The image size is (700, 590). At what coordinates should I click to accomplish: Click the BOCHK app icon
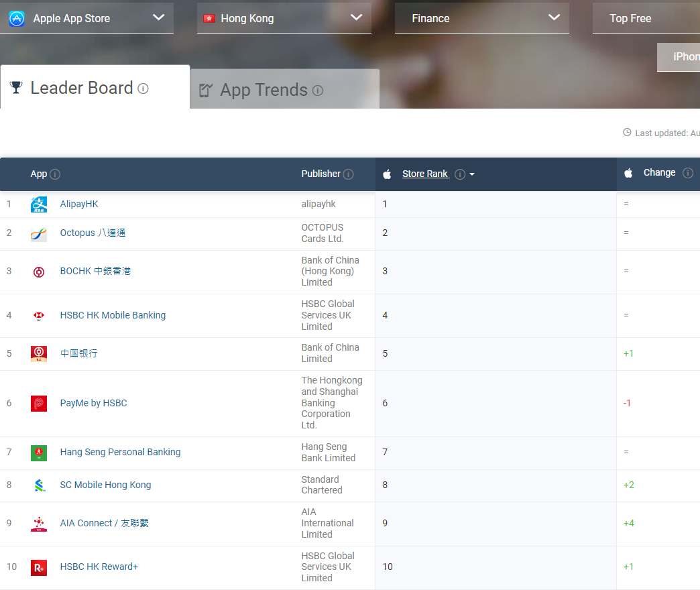pos(39,272)
